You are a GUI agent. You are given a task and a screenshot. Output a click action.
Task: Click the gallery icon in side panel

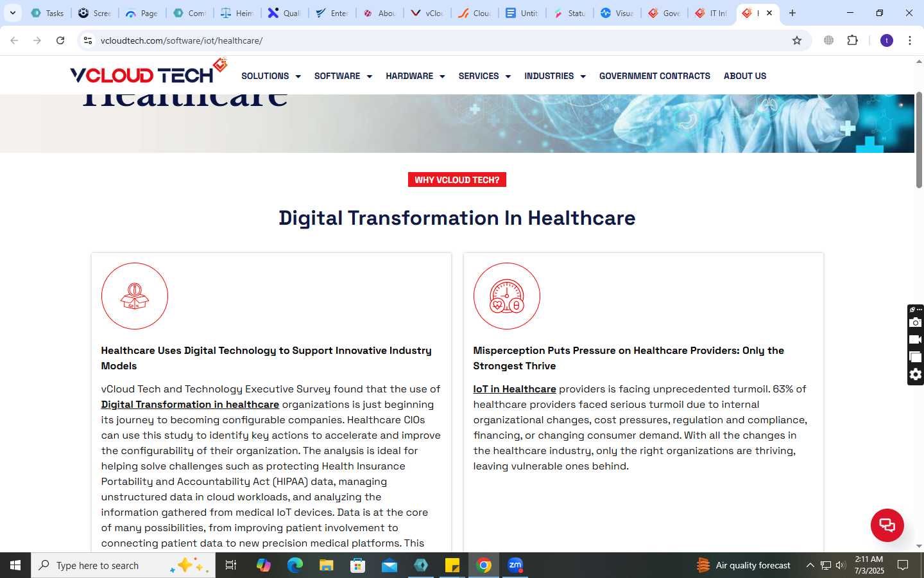tap(916, 357)
